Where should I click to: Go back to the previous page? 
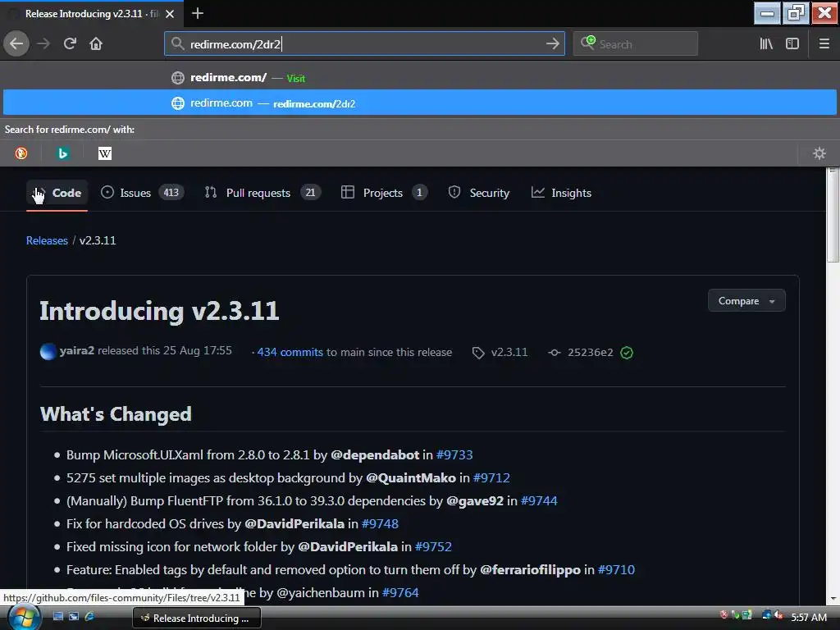coord(16,43)
